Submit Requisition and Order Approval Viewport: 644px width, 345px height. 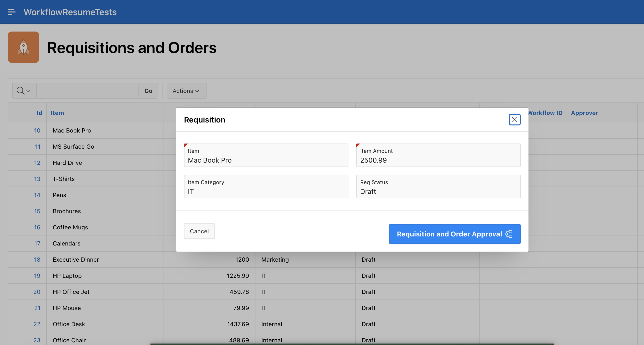449,234
